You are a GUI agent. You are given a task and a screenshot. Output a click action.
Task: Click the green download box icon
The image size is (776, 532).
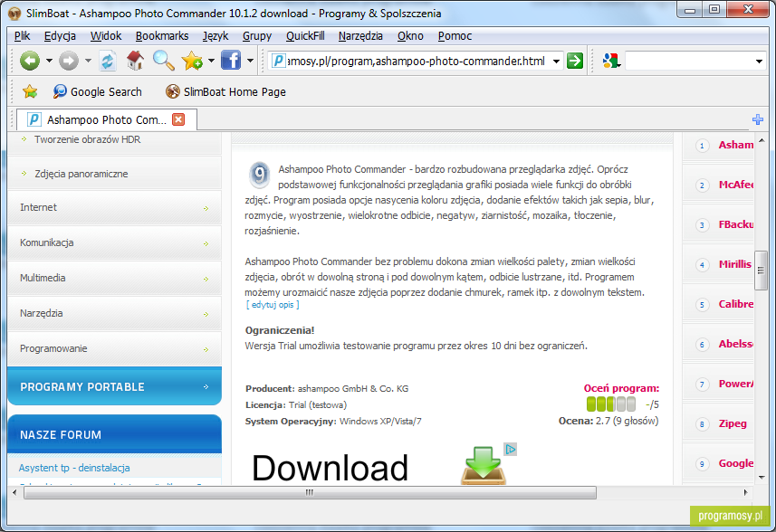(x=483, y=465)
